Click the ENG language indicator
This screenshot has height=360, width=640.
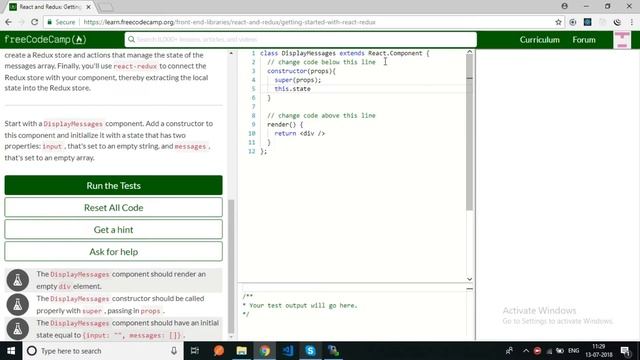point(573,351)
